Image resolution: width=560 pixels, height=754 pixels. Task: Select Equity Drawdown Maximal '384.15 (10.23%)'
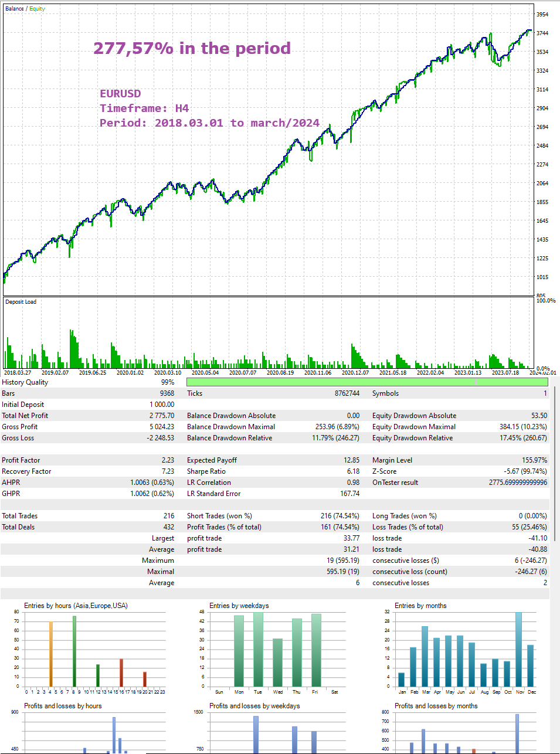point(524,427)
